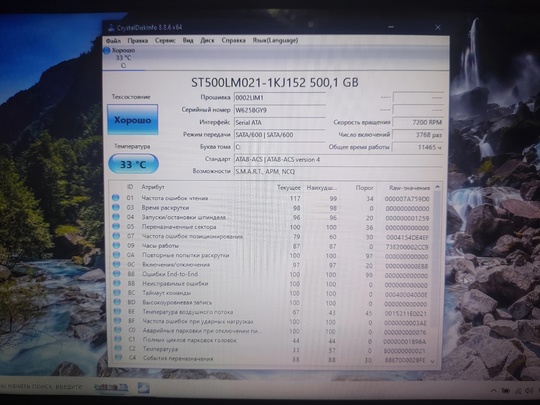Select the Частота ошибок позиционирования text

(193, 236)
